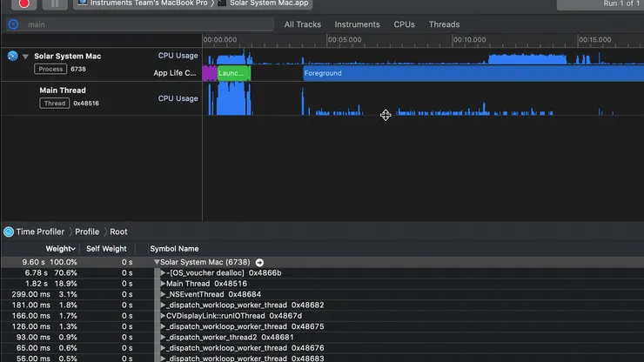Image resolution: width=644 pixels, height=362 pixels.
Task: Click the Profile breadcrumb item
Action: point(87,232)
